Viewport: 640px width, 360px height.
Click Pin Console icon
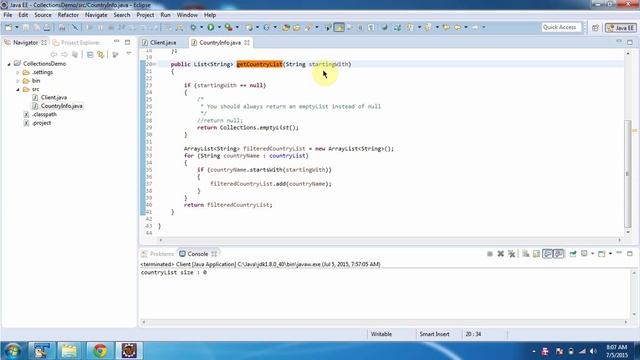point(573,254)
